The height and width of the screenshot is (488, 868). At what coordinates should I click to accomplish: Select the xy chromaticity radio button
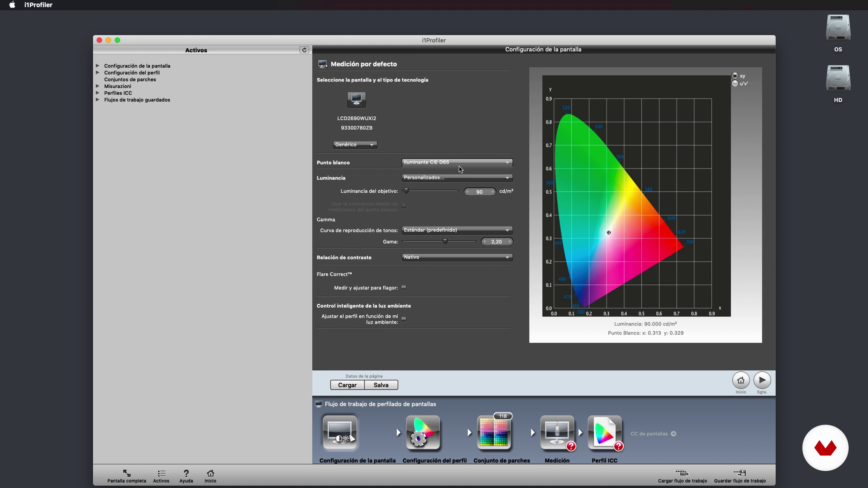click(735, 76)
